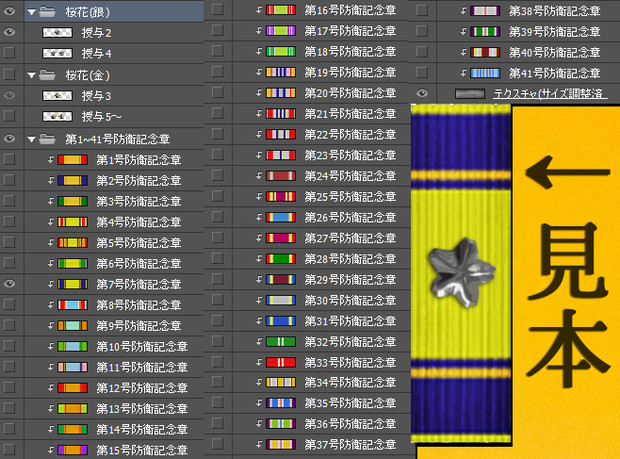620x459 pixels.
Task: Click the 第26号防衛記念章 ribbon thumbnail
Action: coord(281,217)
